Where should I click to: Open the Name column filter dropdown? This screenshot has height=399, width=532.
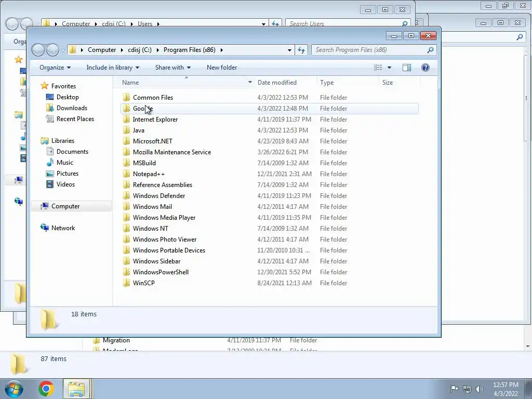click(x=250, y=83)
